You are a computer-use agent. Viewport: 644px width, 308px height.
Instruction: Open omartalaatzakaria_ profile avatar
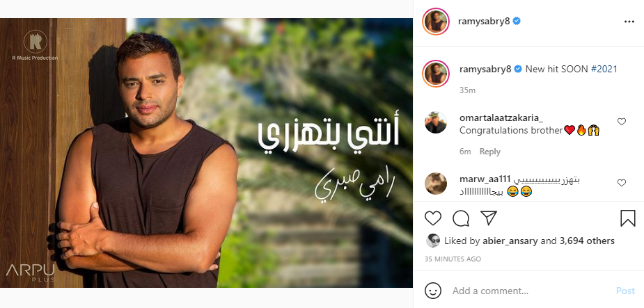436,122
